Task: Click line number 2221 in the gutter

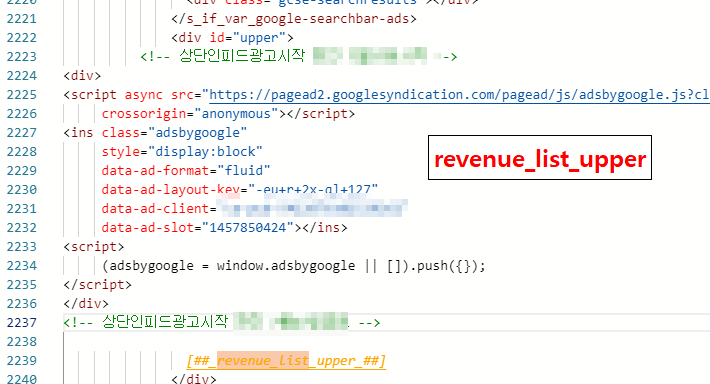Action: tap(21, 19)
